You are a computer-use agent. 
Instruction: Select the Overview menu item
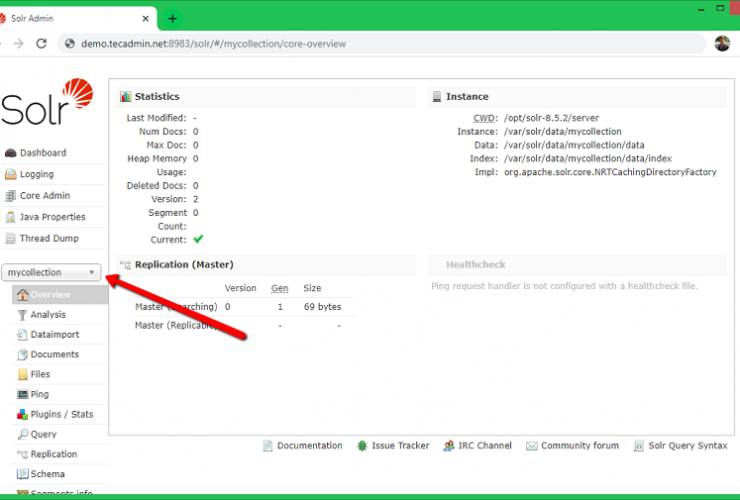point(50,295)
